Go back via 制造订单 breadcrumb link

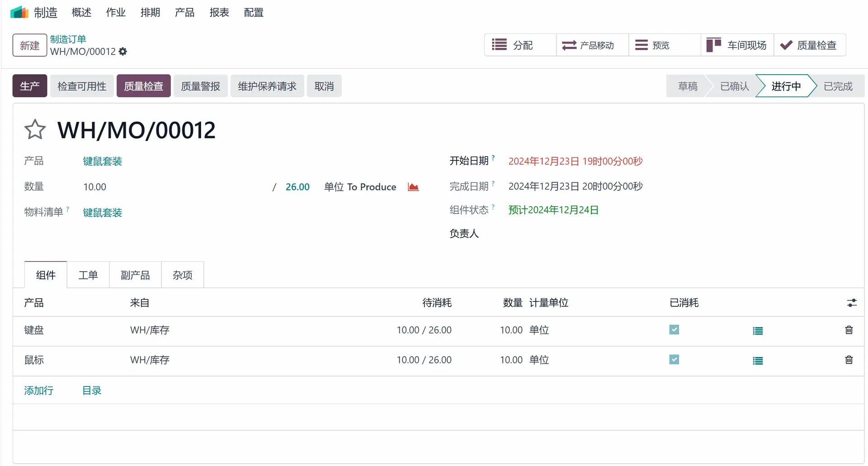(x=68, y=39)
